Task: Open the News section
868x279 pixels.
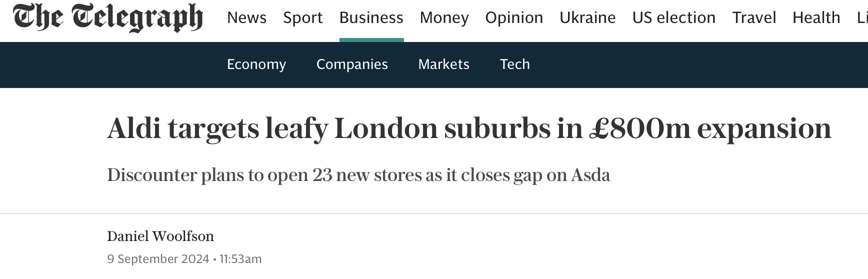Action: 246,18
